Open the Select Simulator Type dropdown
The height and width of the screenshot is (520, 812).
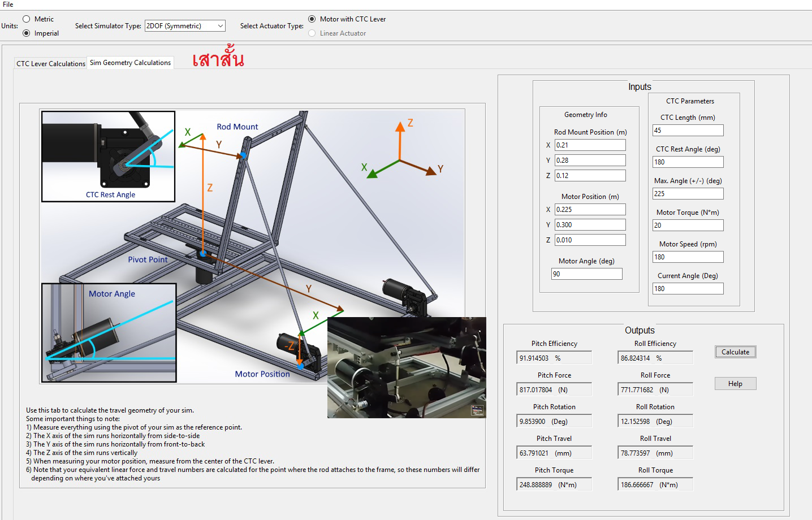(220, 26)
